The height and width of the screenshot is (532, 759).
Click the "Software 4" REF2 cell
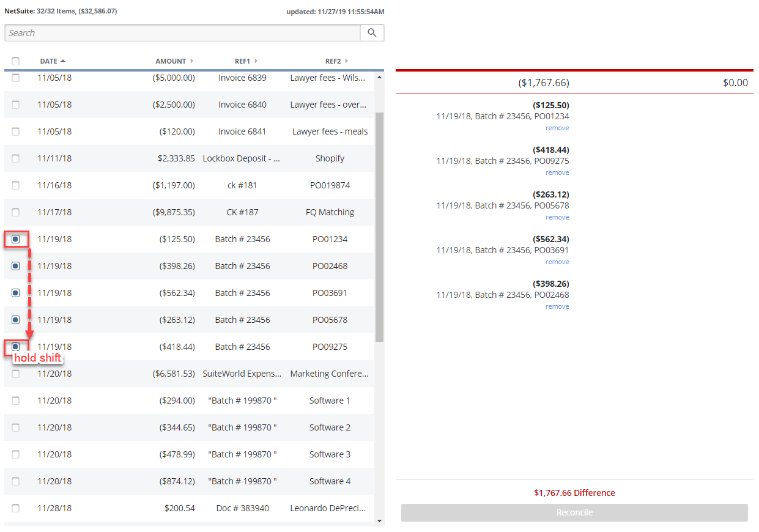coord(330,481)
